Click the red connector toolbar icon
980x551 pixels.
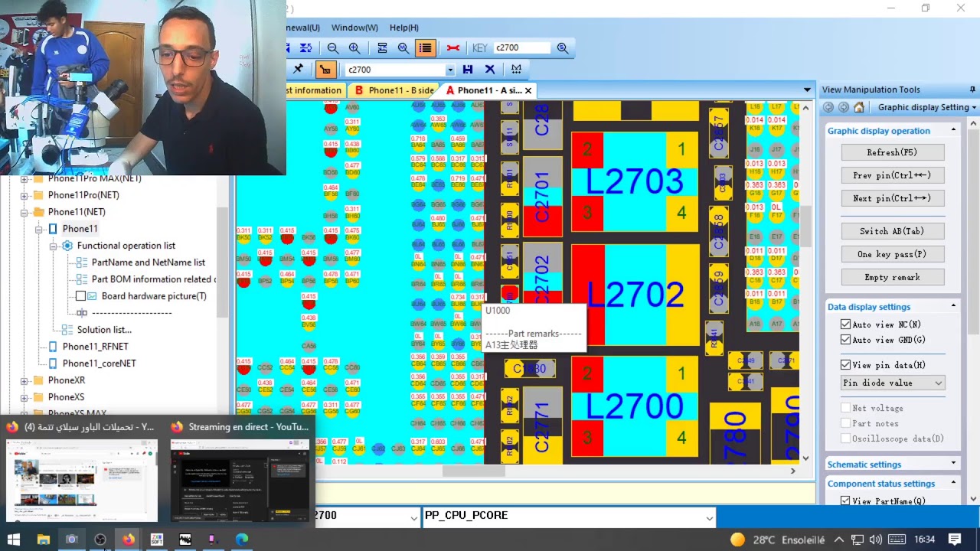(x=453, y=48)
